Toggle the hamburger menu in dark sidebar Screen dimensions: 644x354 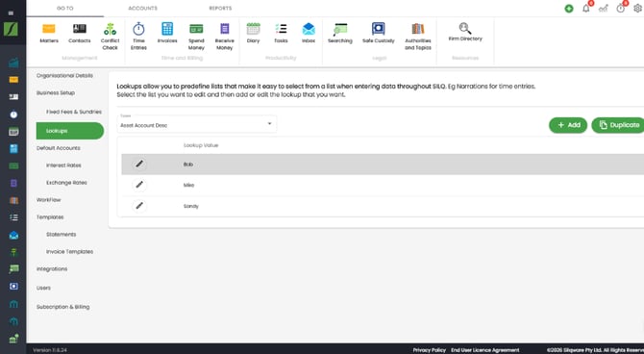tap(11, 13)
